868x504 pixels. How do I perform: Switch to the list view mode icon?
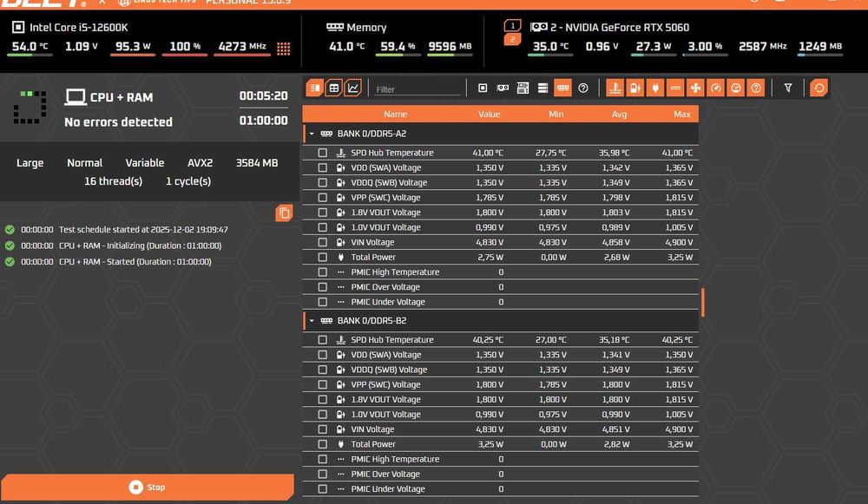coord(314,88)
